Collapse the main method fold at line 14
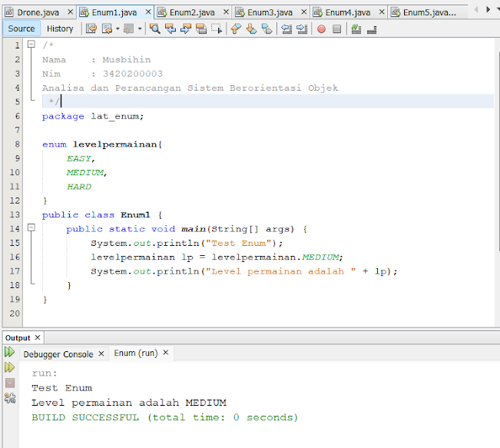The height and width of the screenshot is (448, 500). click(x=31, y=227)
